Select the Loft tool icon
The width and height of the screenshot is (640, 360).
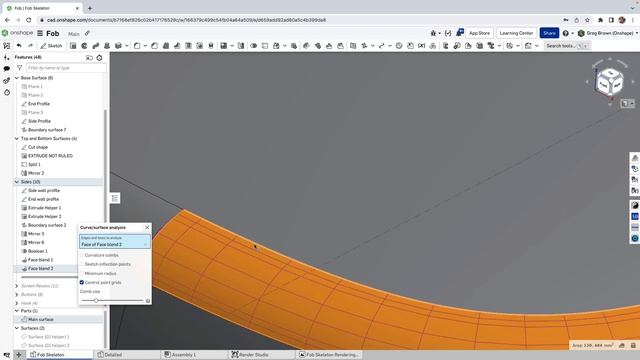[x=107, y=46]
